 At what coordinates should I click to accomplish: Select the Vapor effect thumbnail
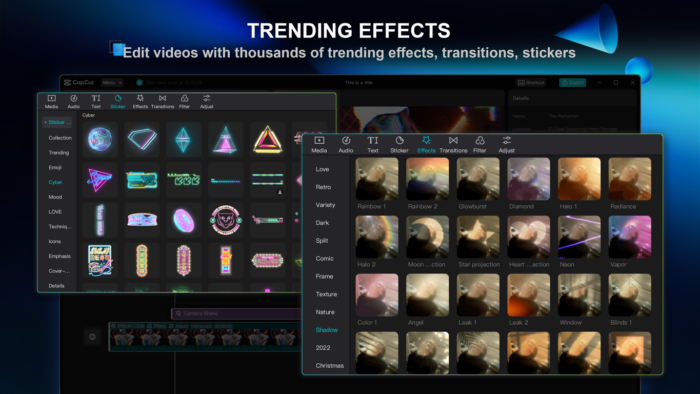pos(630,237)
